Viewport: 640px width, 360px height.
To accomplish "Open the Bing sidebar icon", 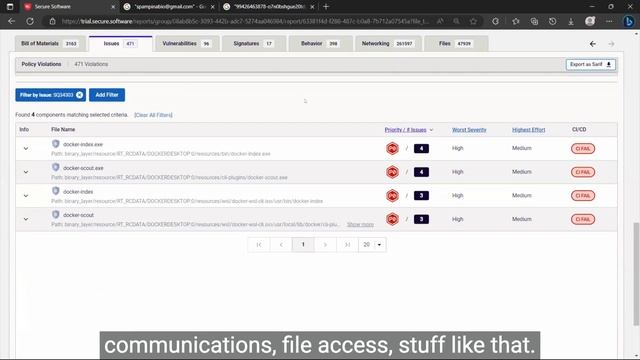I will coord(629,21).
